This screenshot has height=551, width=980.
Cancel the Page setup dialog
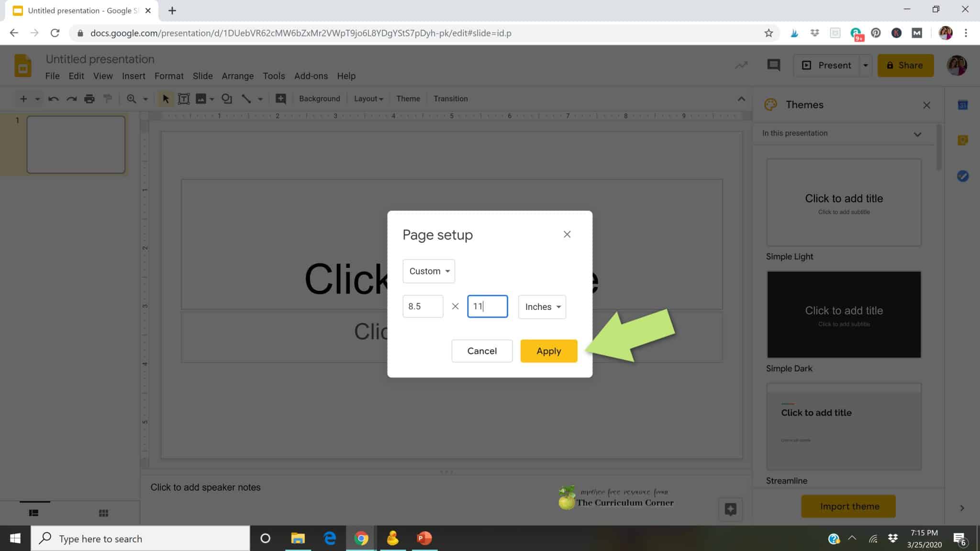[x=481, y=351]
